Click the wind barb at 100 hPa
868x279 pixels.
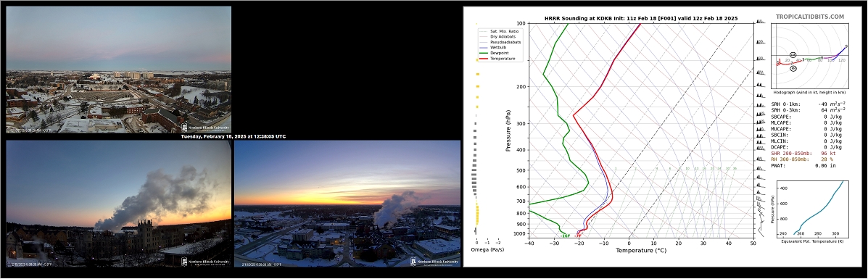point(760,22)
